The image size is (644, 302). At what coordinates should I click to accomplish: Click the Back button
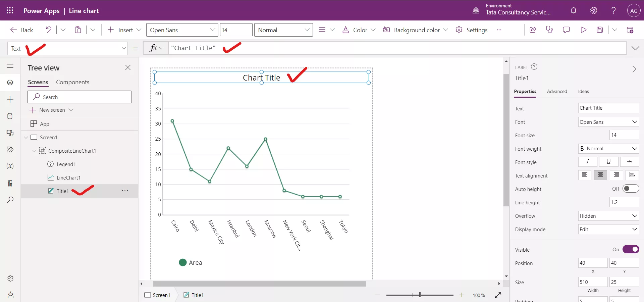coord(21,30)
